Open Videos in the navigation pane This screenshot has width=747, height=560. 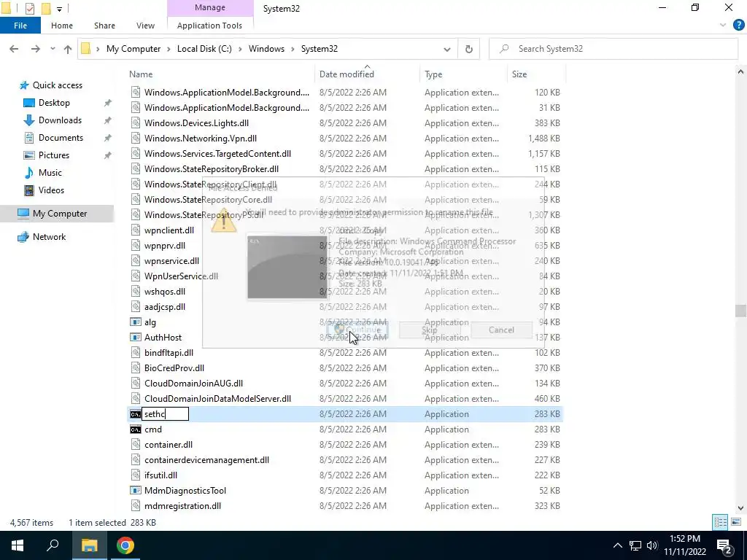tap(52, 190)
